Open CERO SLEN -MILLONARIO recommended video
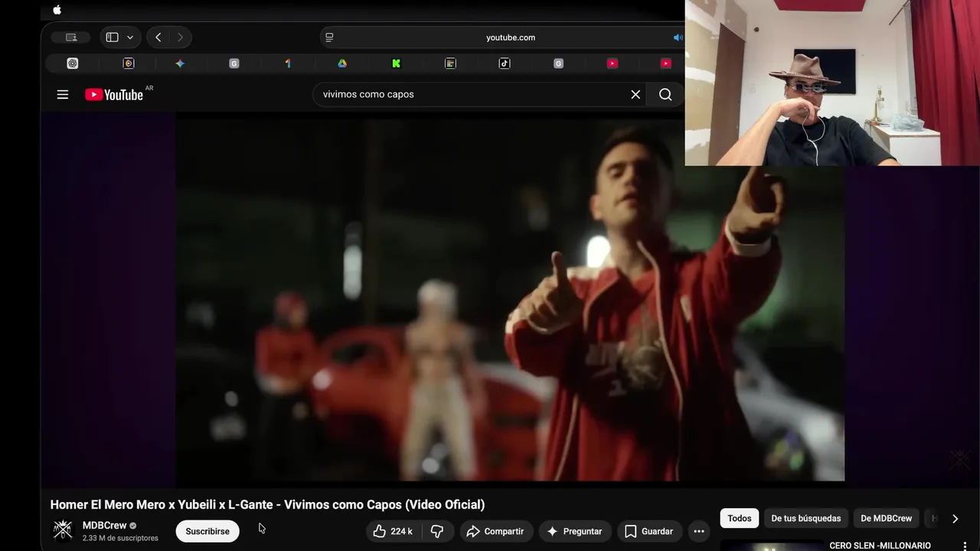 tap(880, 546)
